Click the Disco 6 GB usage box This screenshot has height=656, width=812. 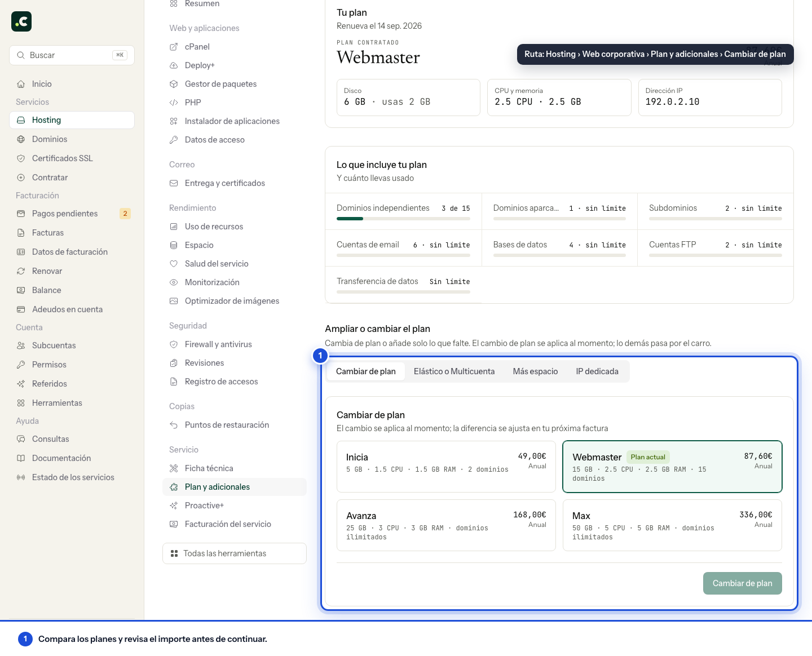click(408, 97)
